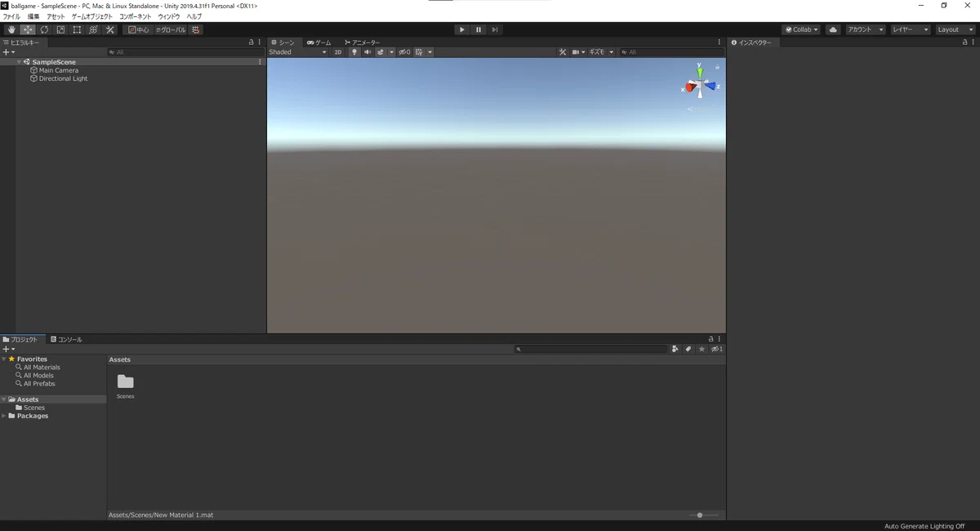This screenshot has height=531, width=980.
Task: Switch to the コンソール tab
Action: [x=66, y=339]
